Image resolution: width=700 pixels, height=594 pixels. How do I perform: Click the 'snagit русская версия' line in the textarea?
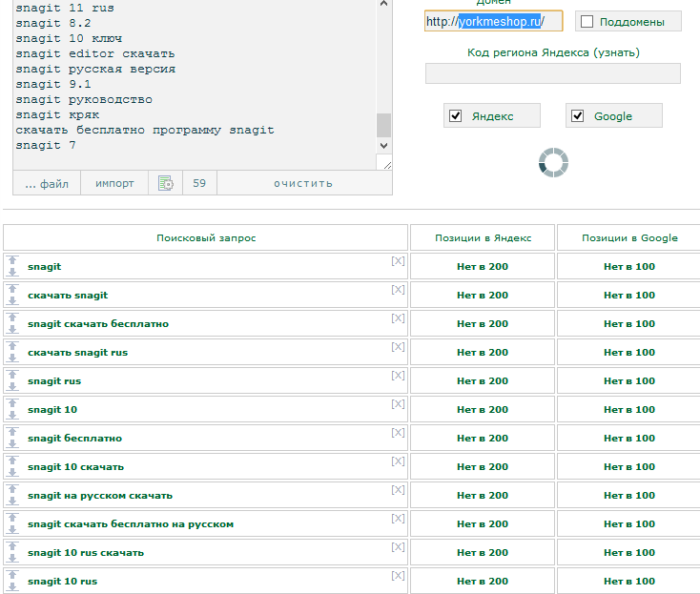[x=95, y=69]
